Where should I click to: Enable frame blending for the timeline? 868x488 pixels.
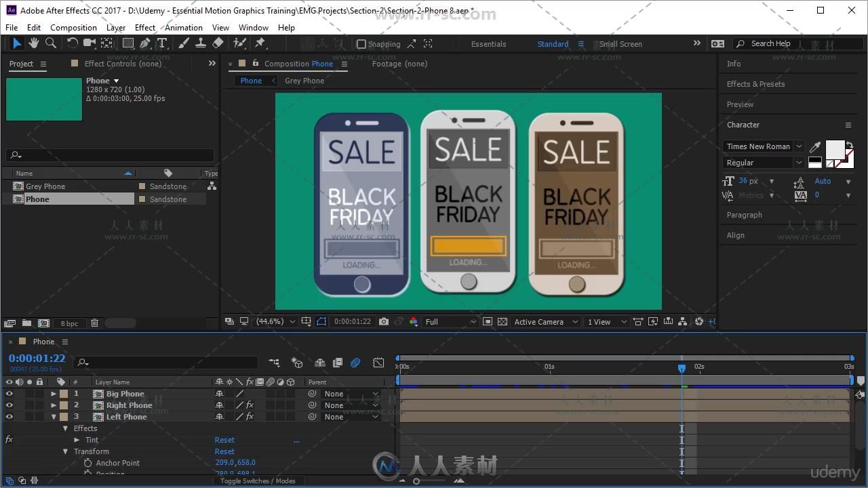338,363
